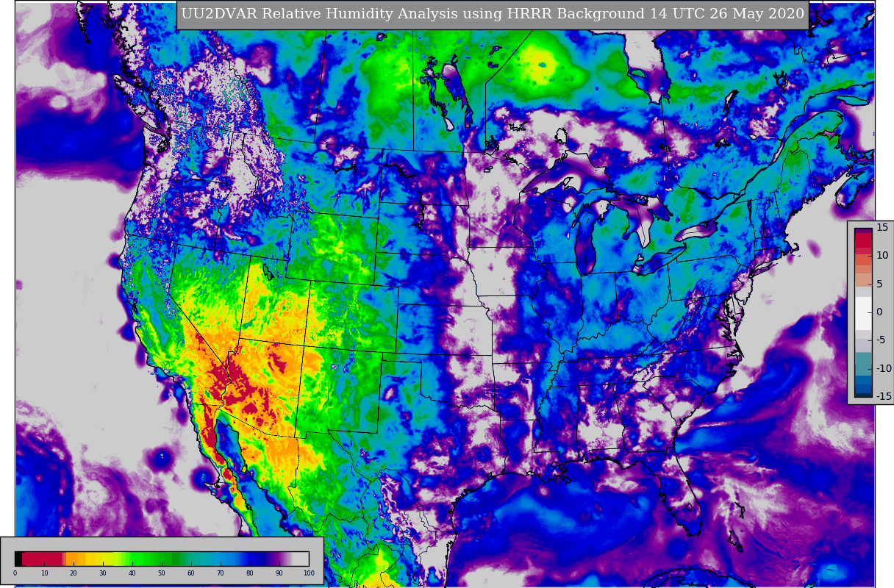Click the -5 label on the difference colorbar

[x=881, y=340]
